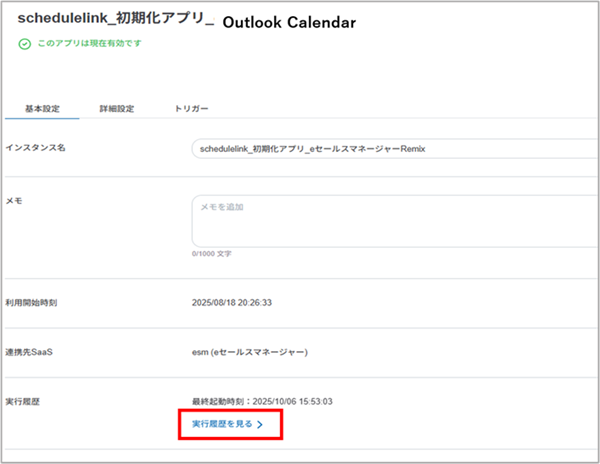Viewport: 600px width, 464px height.
Task: Click the 0/1000 文字 character counter
Action: click(x=211, y=254)
